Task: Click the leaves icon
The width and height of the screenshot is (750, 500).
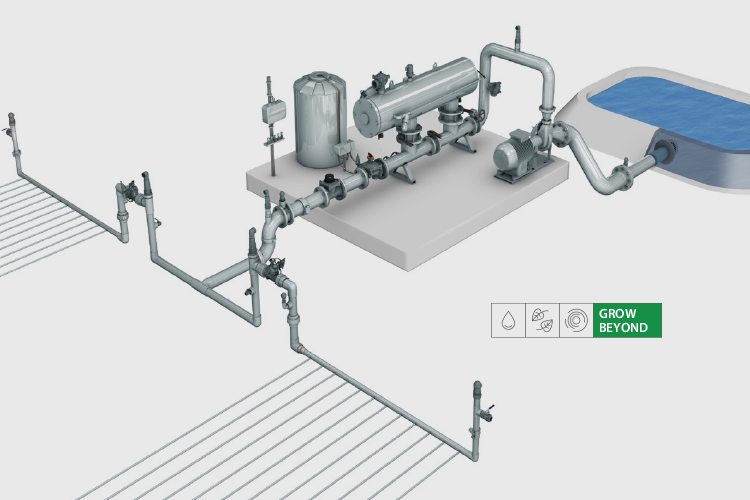Action: click(542, 320)
